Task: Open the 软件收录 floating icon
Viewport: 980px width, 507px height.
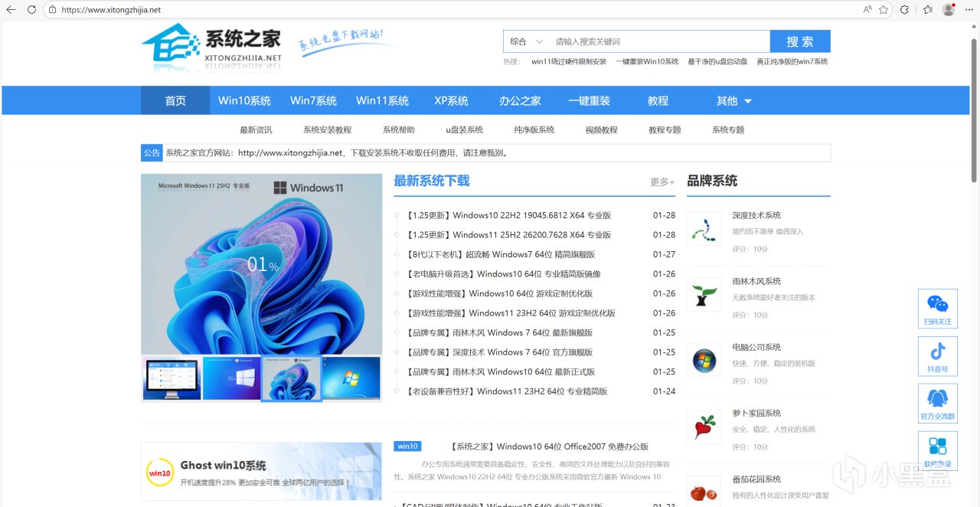Action: (x=938, y=451)
